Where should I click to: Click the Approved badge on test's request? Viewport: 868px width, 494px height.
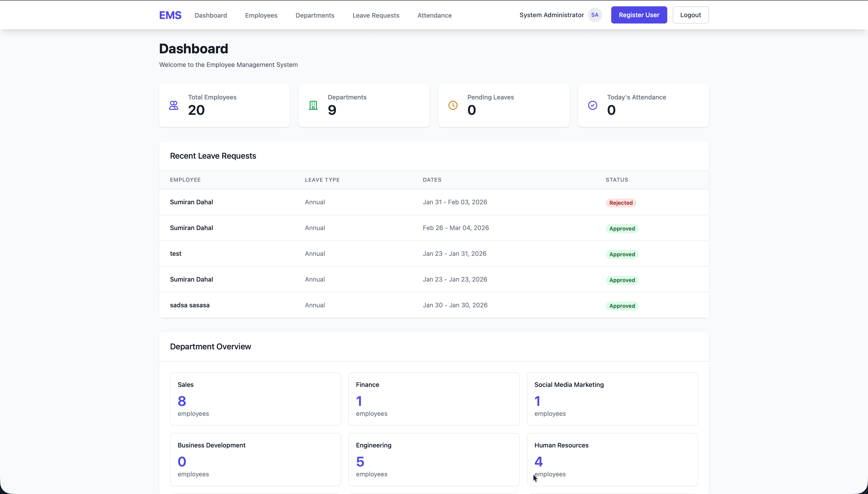[622, 254]
